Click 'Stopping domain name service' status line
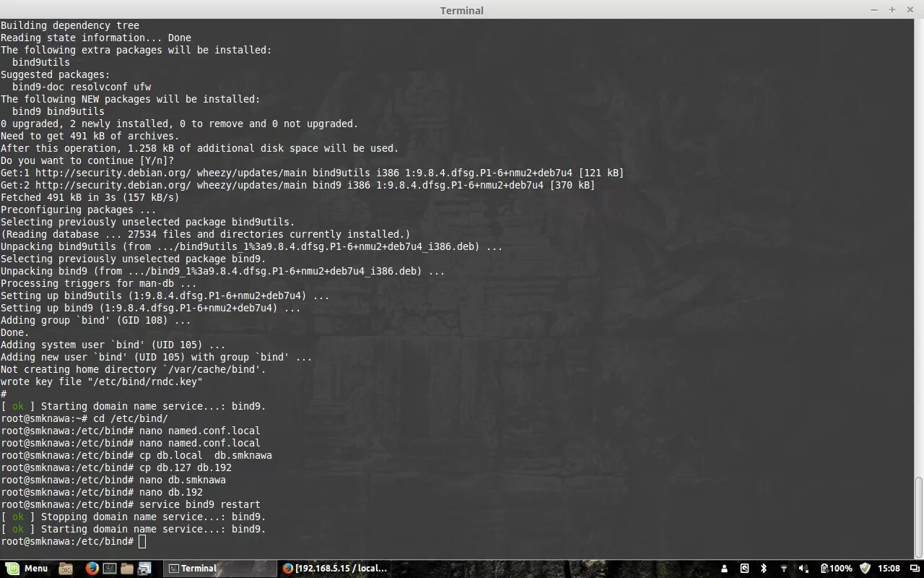The width and height of the screenshot is (924, 578). pyautogui.click(x=134, y=517)
